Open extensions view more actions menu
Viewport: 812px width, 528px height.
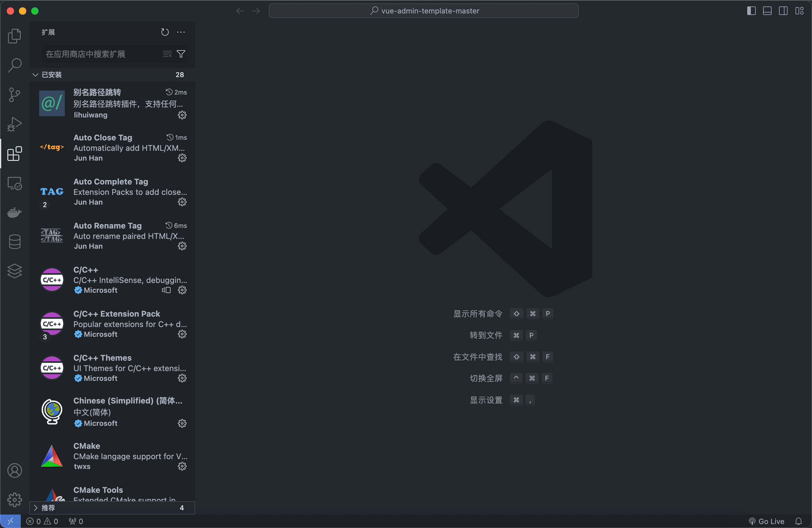(181, 32)
